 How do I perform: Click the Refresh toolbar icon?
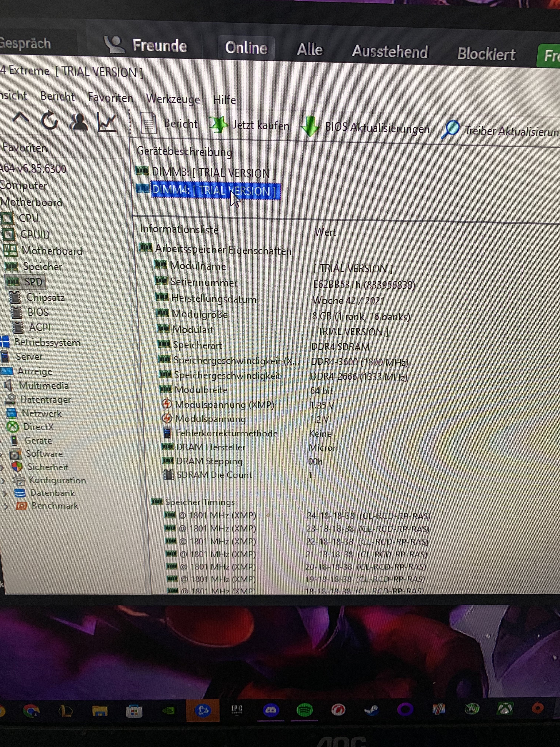pyautogui.click(x=50, y=121)
